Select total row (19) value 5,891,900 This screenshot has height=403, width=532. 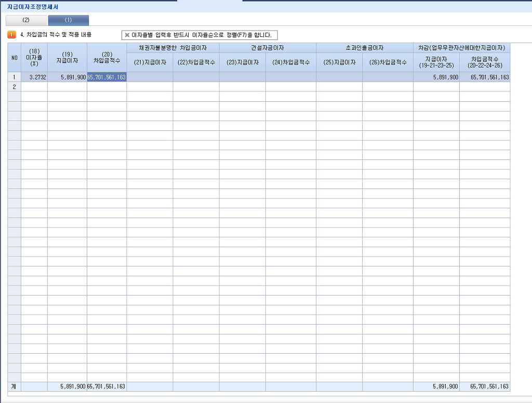pyautogui.click(x=67, y=386)
